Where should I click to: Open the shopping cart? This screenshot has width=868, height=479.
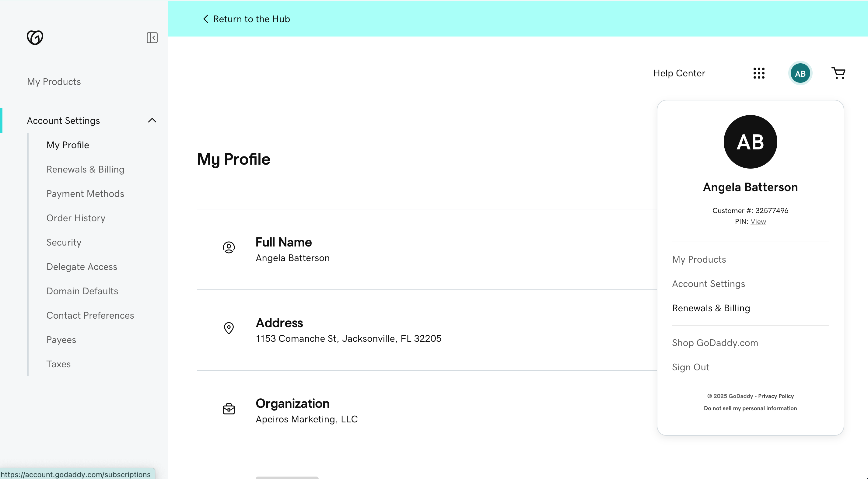(x=838, y=73)
